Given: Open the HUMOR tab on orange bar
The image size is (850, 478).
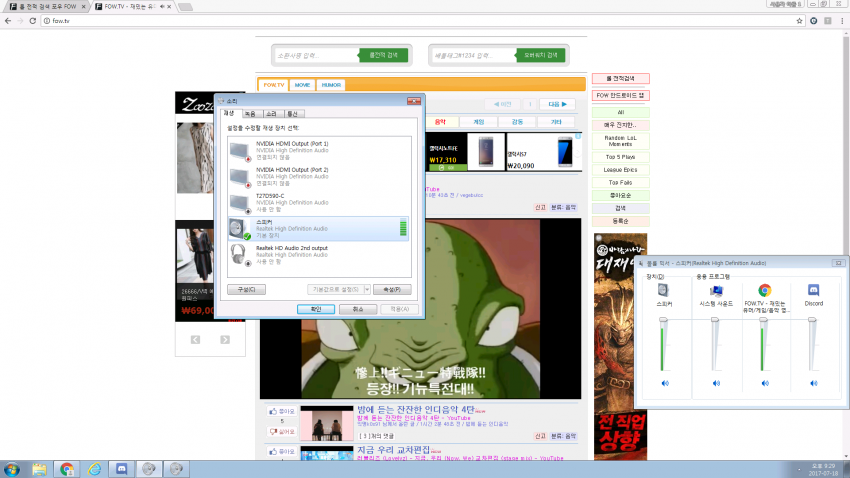Looking at the screenshot, I should point(331,85).
